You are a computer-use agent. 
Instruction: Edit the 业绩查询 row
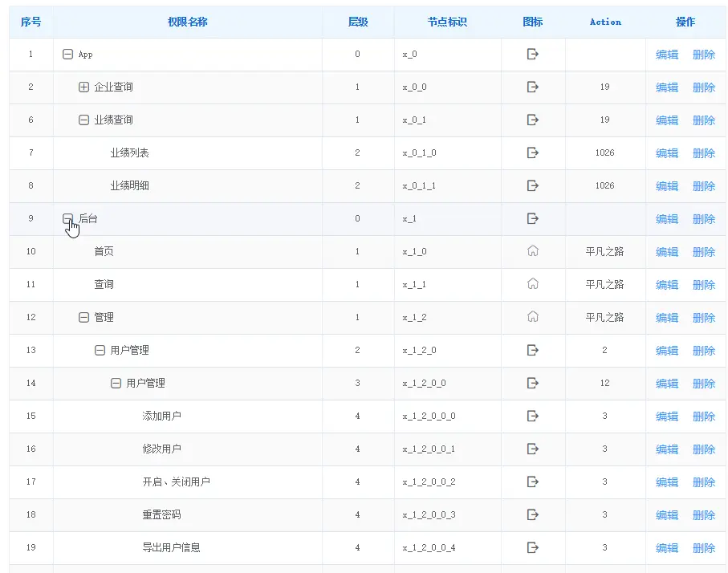667,120
